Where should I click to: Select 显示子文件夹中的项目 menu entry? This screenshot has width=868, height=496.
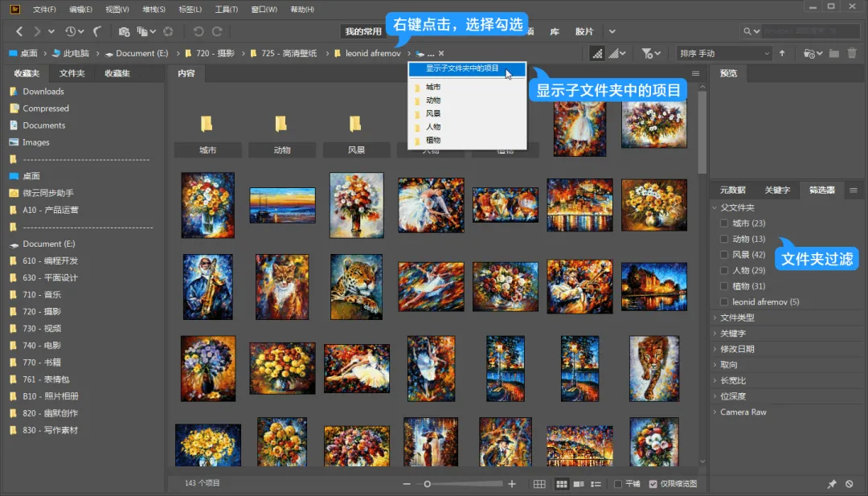click(467, 68)
